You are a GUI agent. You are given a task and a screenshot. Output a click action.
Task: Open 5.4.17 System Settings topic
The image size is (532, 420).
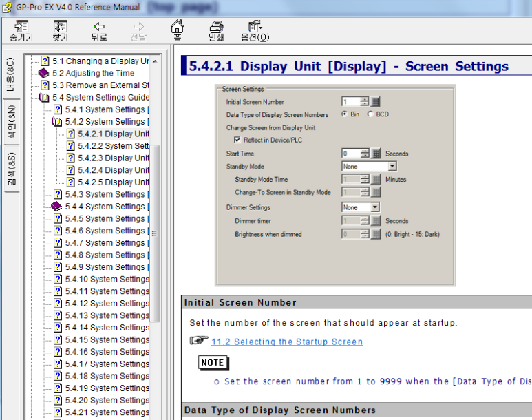click(x=107, y=364)
